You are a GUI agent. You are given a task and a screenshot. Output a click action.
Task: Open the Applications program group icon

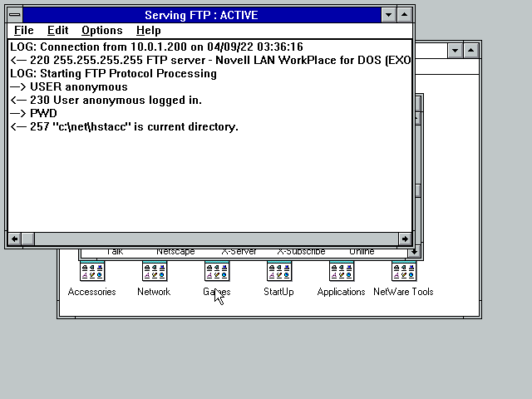coord(342,272)
